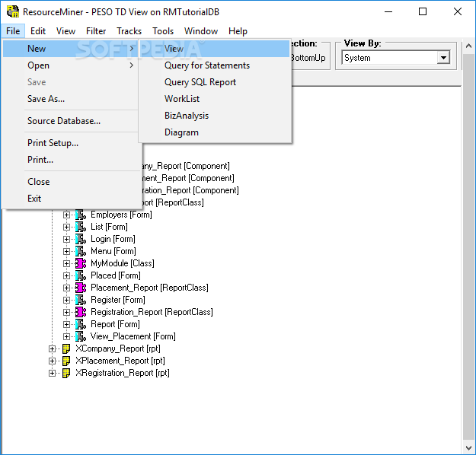Click the Placement_Report ReportClass icon
The width and height of the screenshot is (476, 455).
81,288
